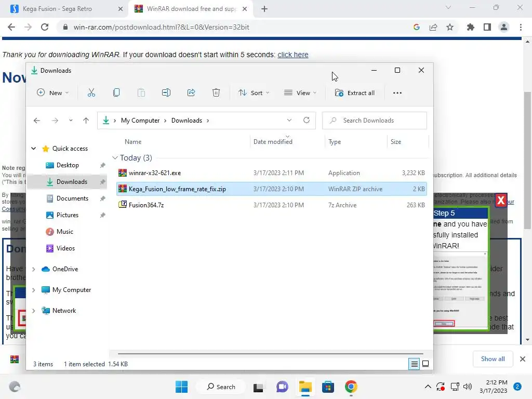Select Fusion364.7z file
This screenshot has width=532, height=399.
(x=271, y=205)
